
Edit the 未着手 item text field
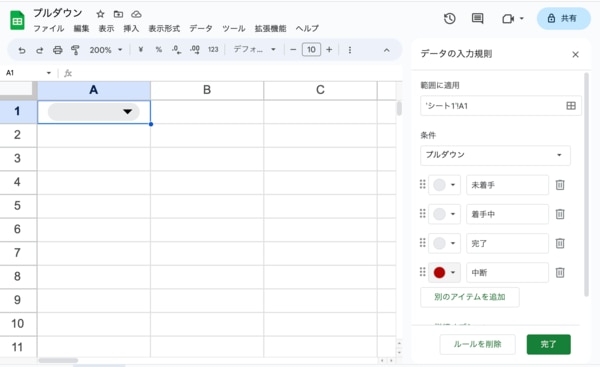(507, 185)
